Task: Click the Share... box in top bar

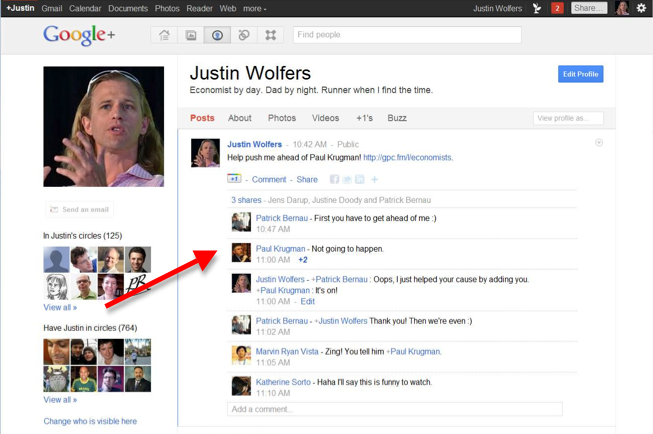Action: click(x=589, y=8)
